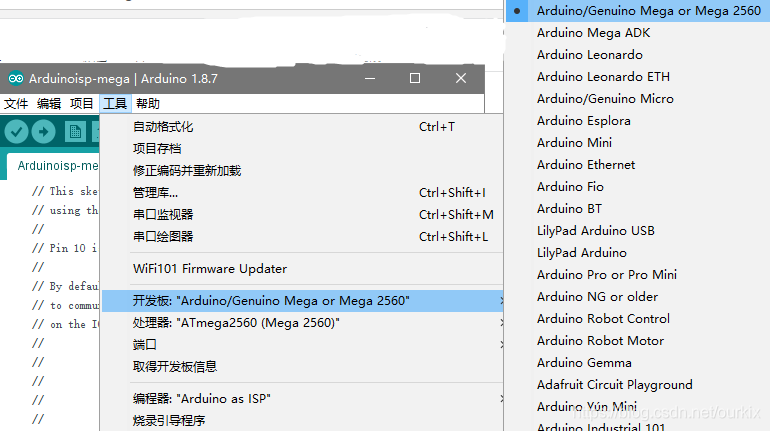Select Arduino/Genuino Micro board
The image size is (770, 431).
638,99
